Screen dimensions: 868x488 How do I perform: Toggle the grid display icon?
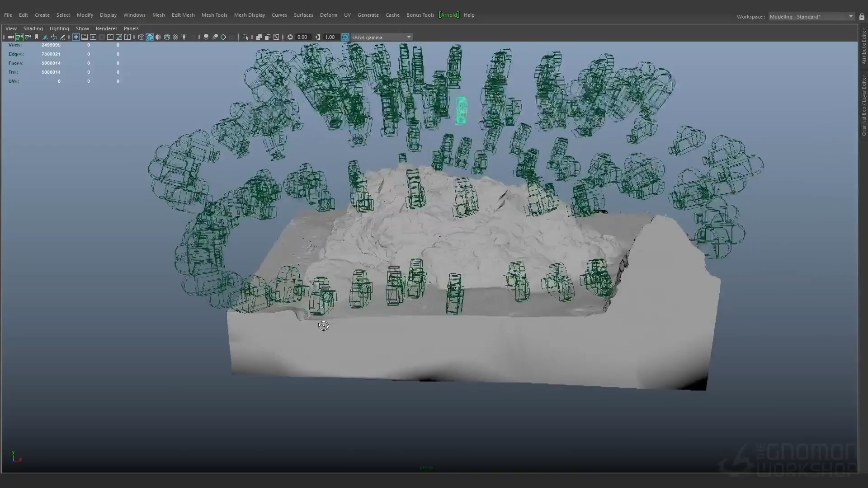point(76,37)
